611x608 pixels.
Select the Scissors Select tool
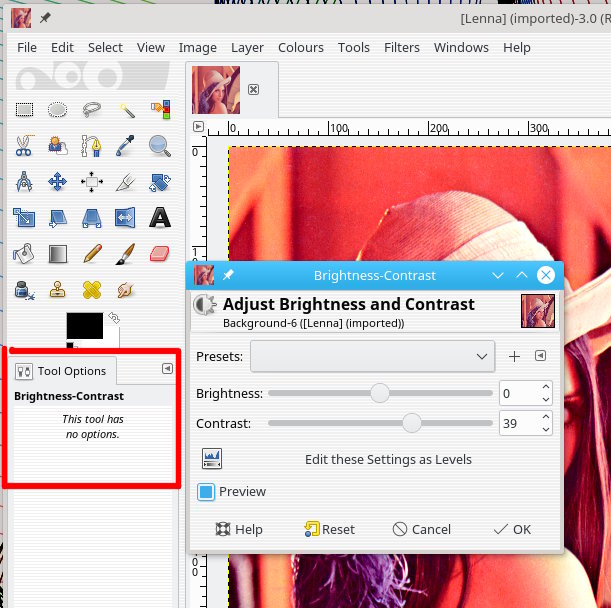[x=24, y=146]
